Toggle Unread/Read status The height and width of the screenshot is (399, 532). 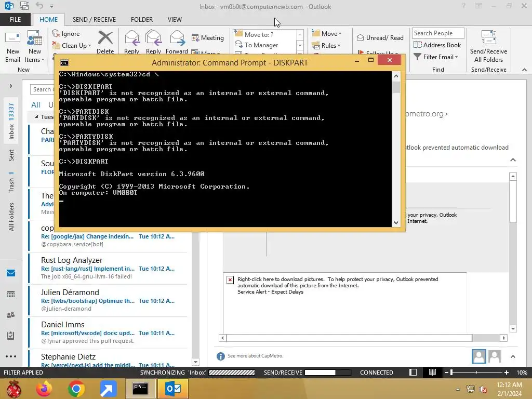click(x=380, y=37)
